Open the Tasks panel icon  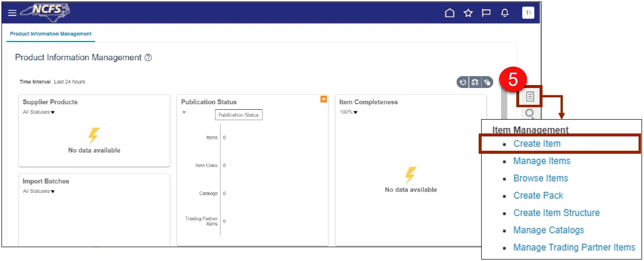coord(530,96)
